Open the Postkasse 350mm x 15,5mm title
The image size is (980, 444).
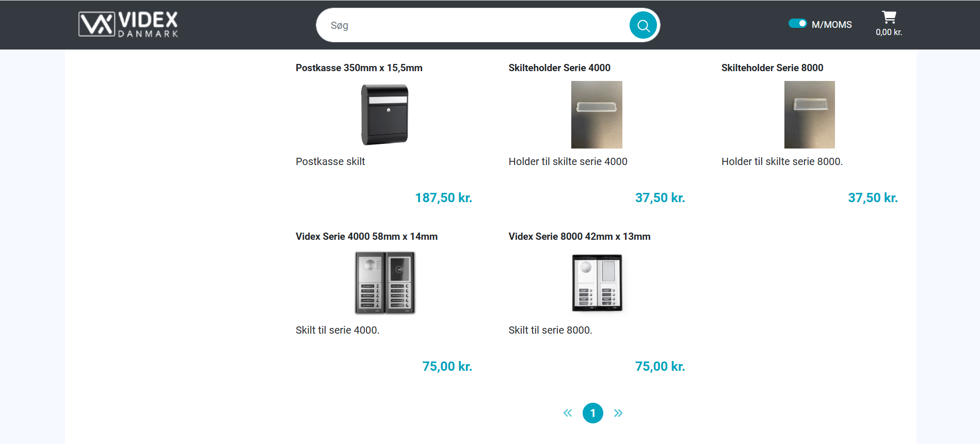pos(359,68)
